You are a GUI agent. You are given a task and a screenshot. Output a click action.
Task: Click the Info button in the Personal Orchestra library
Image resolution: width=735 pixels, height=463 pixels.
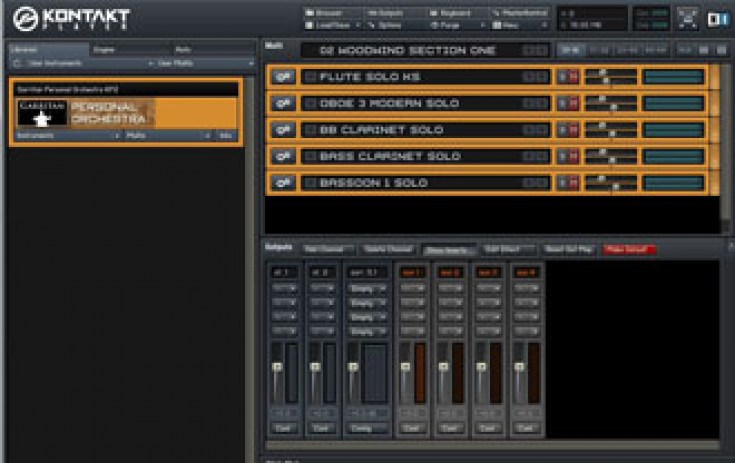tap(226, 135)
